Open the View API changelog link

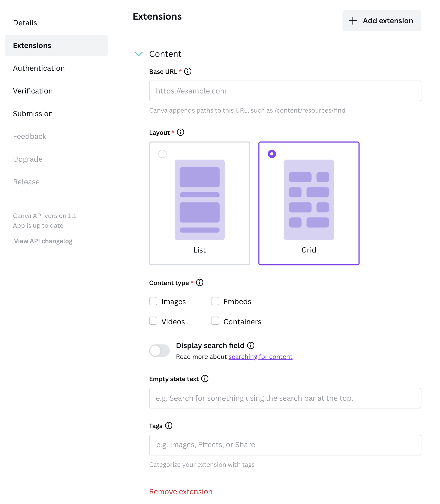click(x=43, y=241)
